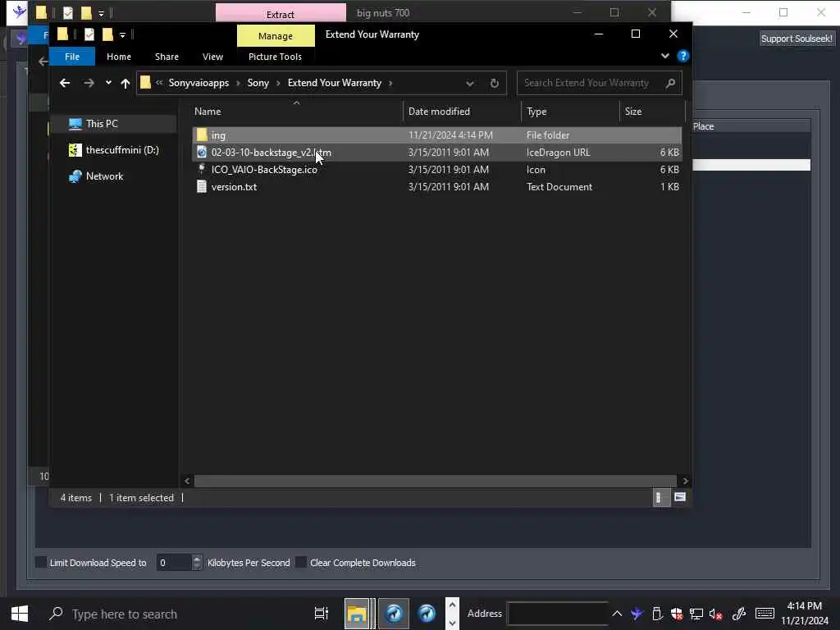Click the file name version.txt
Viewport: 840px width, 630px height.
pyautogui.click(x=234, y=187)
